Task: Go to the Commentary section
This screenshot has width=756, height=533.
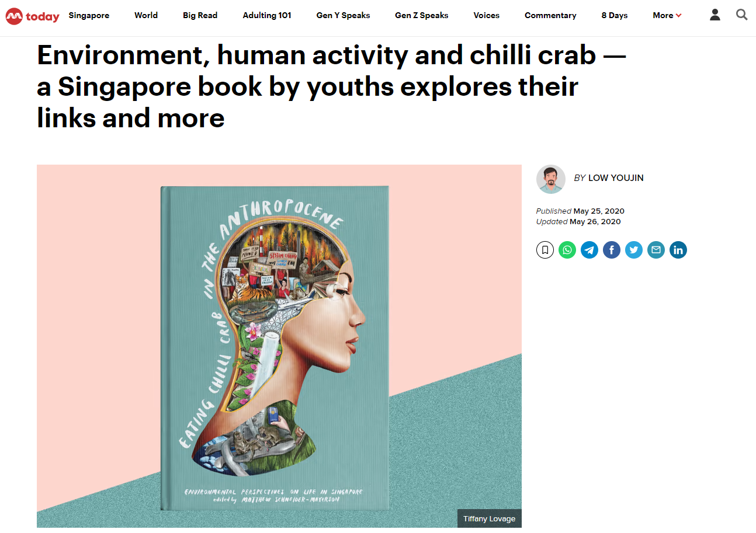Action: click(550, 16)
